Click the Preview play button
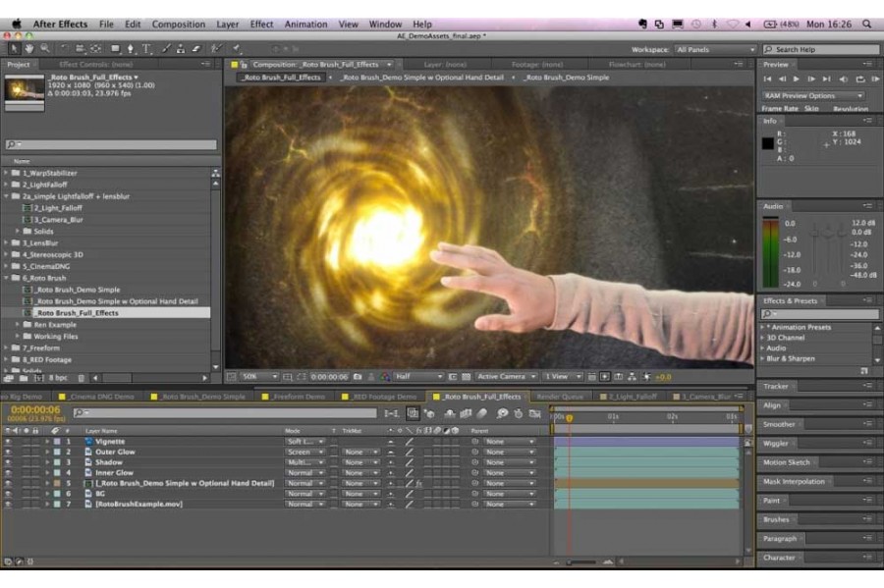The image size is (884, 588). [796, 80]
